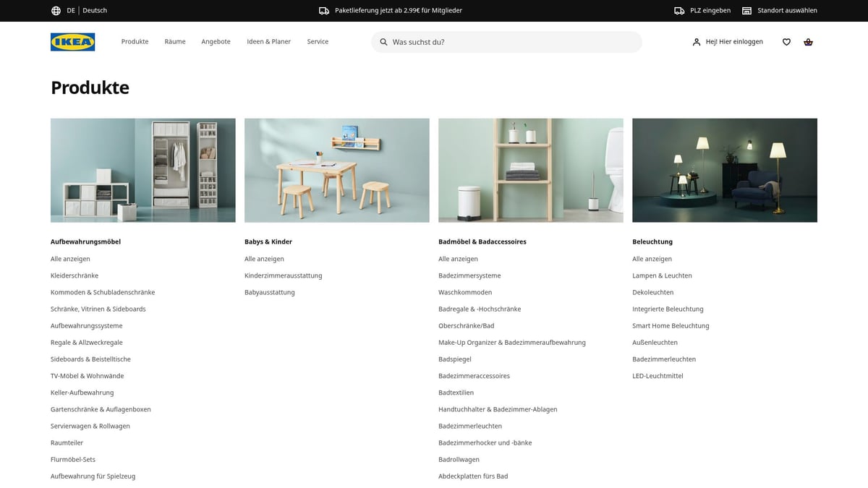Select Smart Home Beleuchtung

tap(671, 325)
